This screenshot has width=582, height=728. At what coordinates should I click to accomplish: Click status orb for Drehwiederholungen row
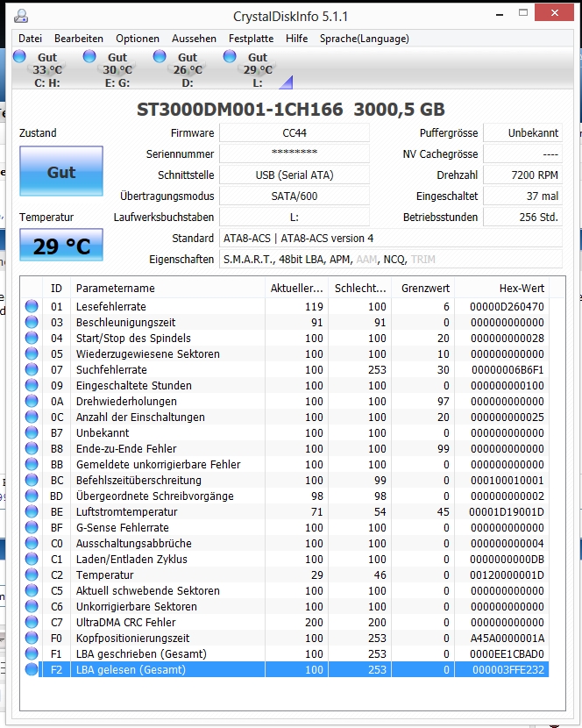(x=32, y=401)
